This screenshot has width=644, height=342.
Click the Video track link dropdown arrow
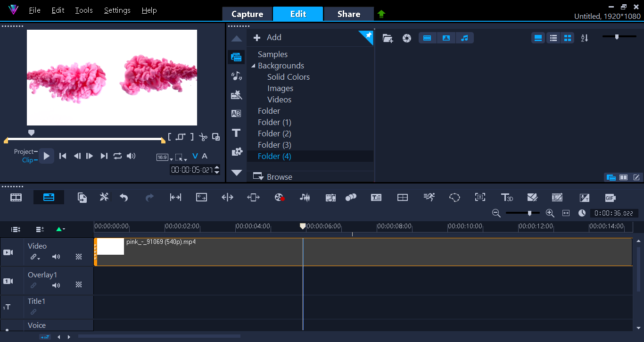[39, 259]
